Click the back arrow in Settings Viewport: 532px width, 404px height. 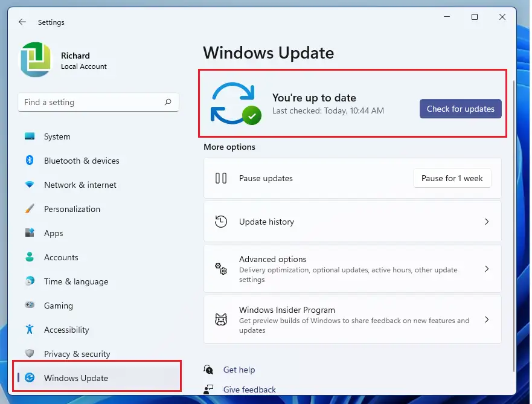(x=22, y=22)
